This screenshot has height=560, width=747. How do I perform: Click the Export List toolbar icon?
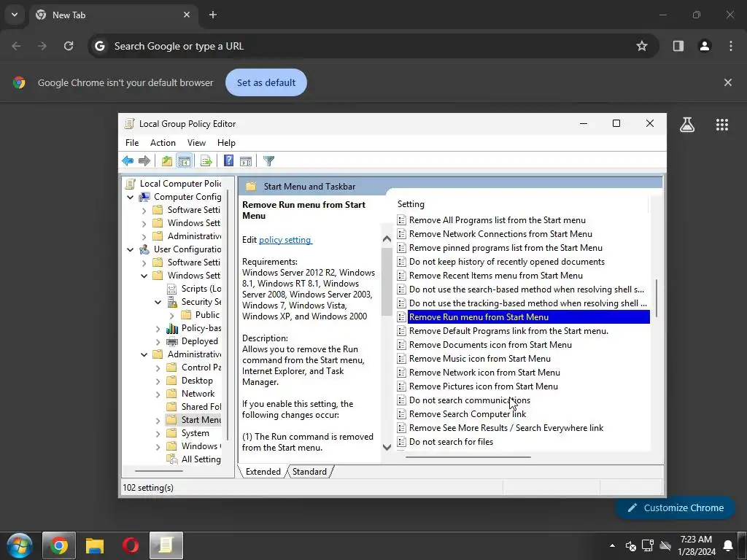coord(206,161)
